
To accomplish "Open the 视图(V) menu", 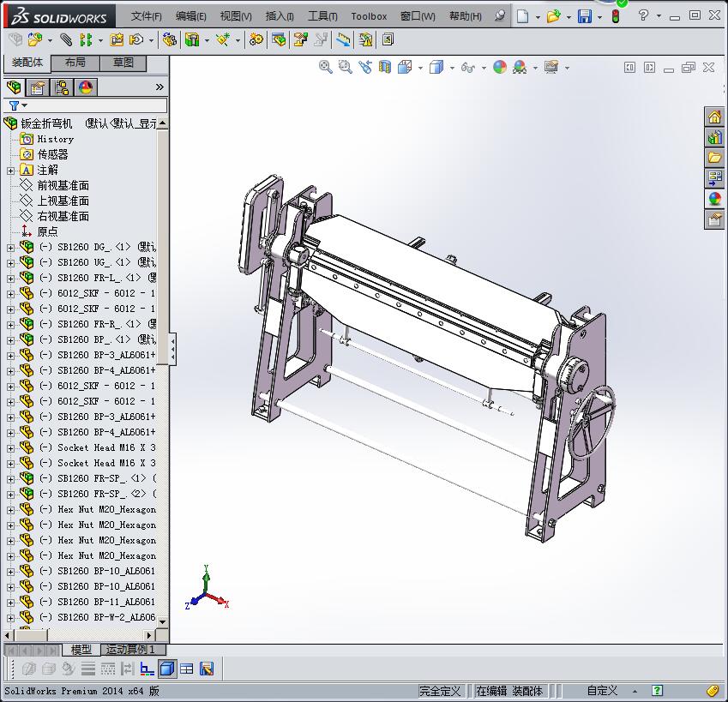I will [x=236, y=16].
